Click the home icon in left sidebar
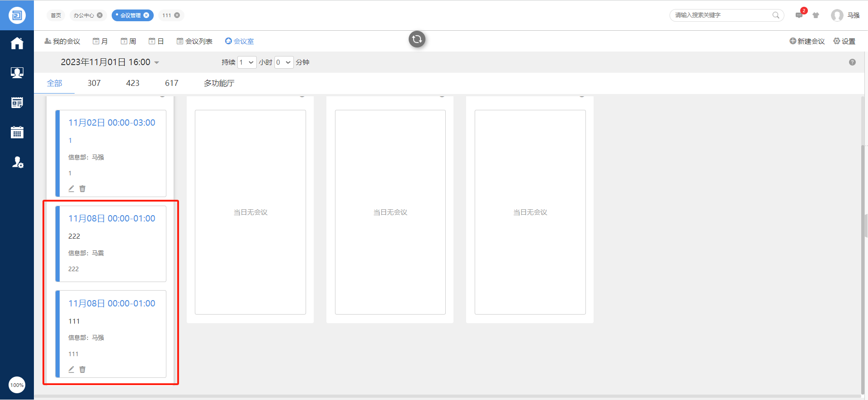 pos(17,43)
